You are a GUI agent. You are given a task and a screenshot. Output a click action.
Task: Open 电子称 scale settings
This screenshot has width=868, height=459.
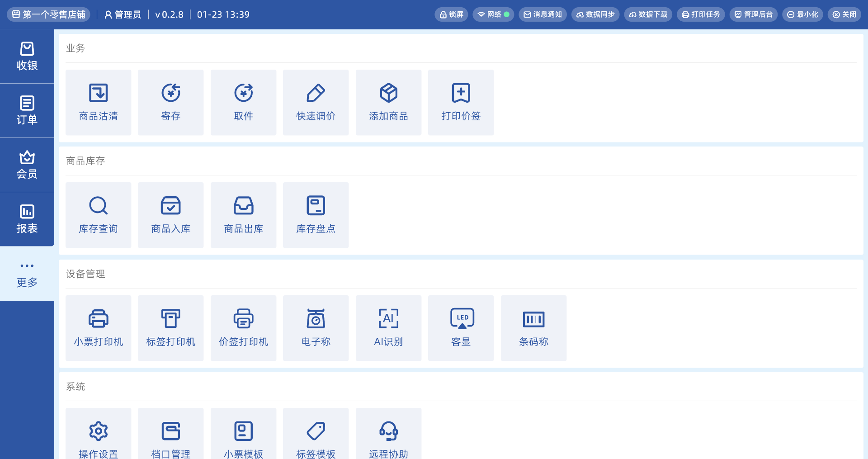(x=316, y=328)
